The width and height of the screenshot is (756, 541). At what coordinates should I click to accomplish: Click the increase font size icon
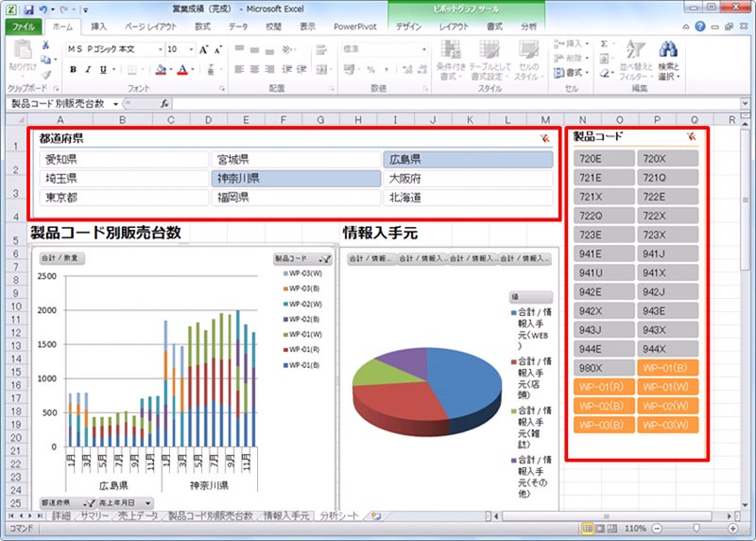point(203,49)
